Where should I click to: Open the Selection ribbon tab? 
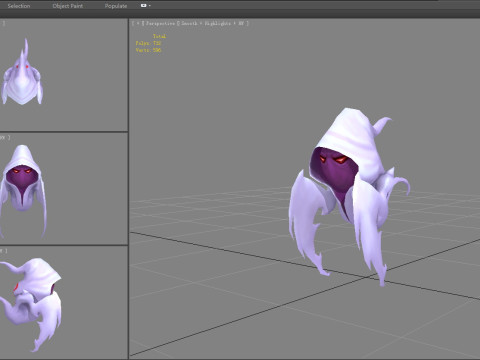point(19,6)
